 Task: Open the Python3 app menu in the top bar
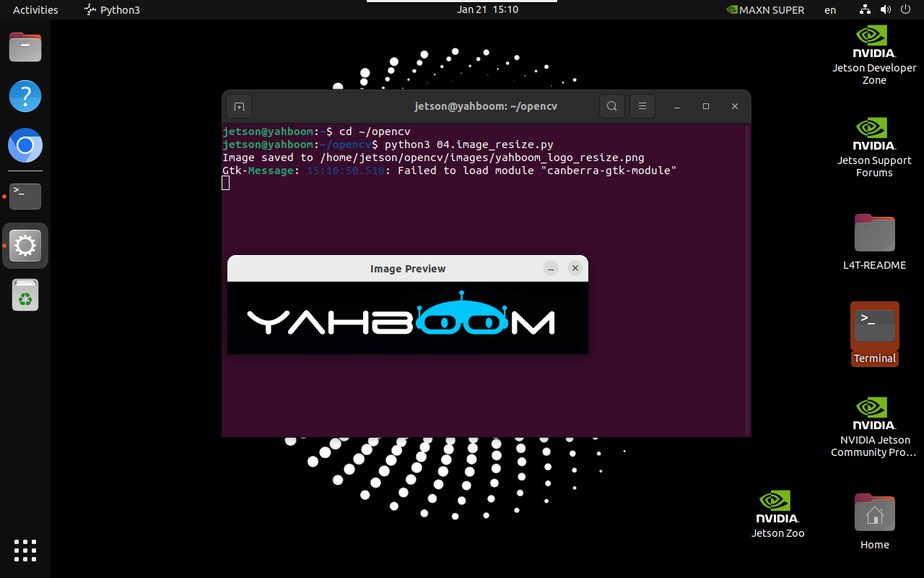pos(112,9)
